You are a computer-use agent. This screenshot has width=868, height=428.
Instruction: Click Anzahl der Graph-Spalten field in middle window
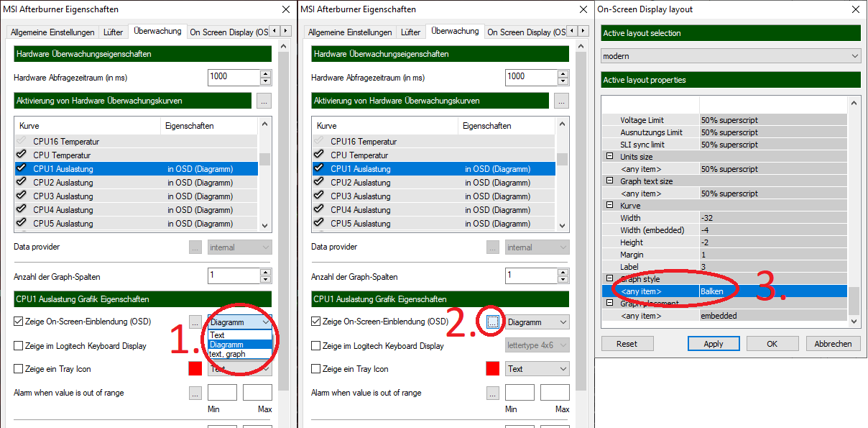531,276
